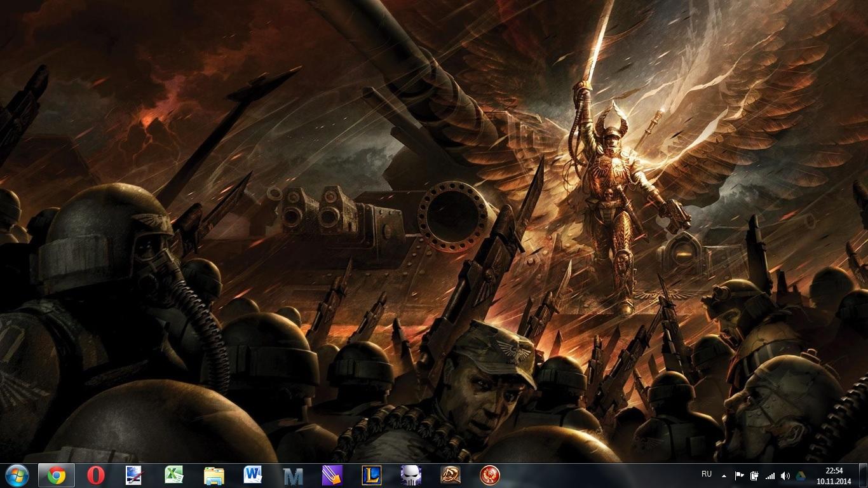Open the red circular emblem app

pyautogui.click(x=490, y=475)
